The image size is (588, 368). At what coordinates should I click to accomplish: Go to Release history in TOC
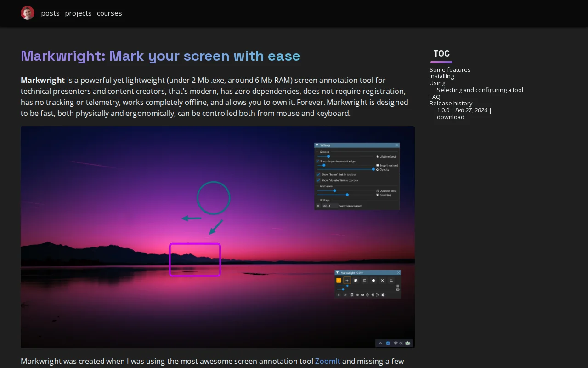tap(451, 103)
